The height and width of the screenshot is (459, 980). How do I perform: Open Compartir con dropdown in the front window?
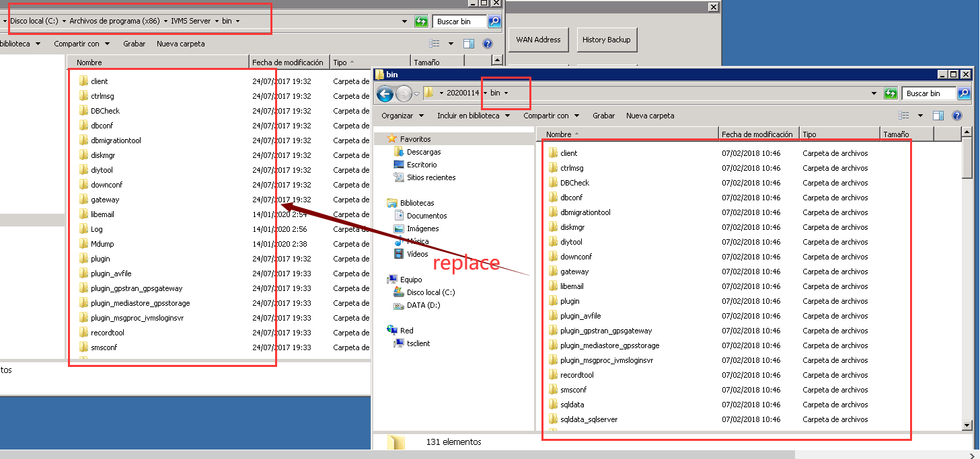point(551,116)
